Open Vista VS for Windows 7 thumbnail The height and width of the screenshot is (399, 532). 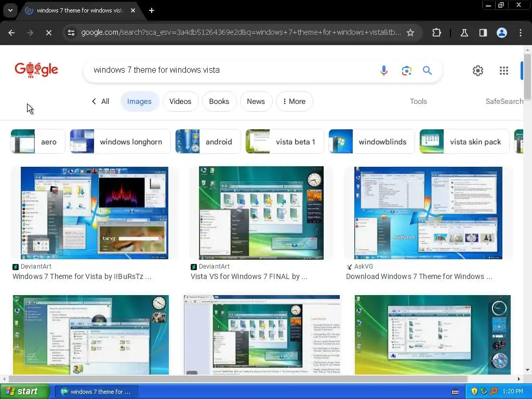point(261,212)
